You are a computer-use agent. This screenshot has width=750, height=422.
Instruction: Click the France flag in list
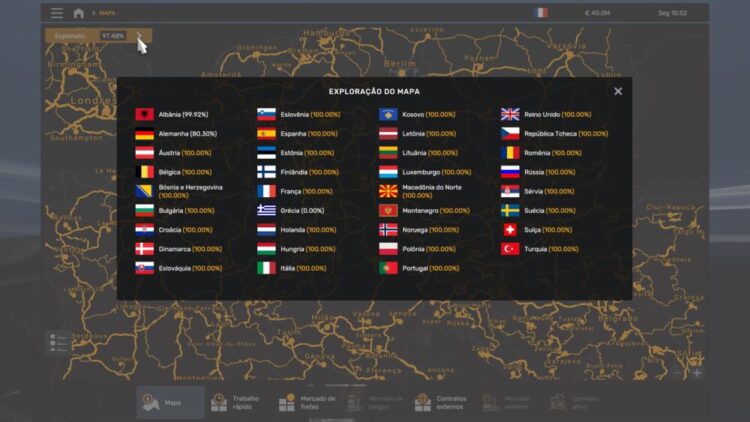pos(266,191)
